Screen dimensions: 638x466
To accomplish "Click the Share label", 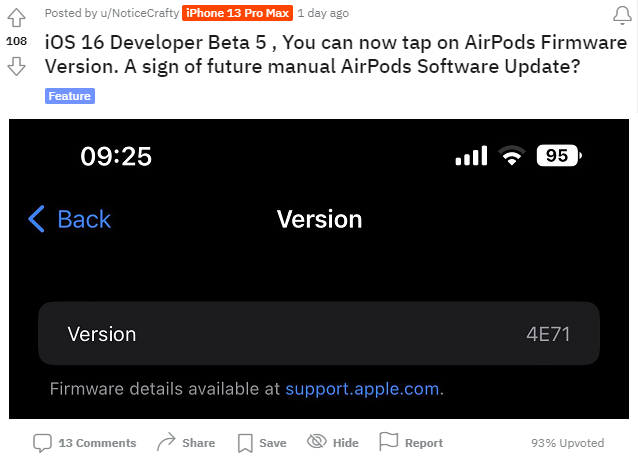I will (x=199, y=443).
